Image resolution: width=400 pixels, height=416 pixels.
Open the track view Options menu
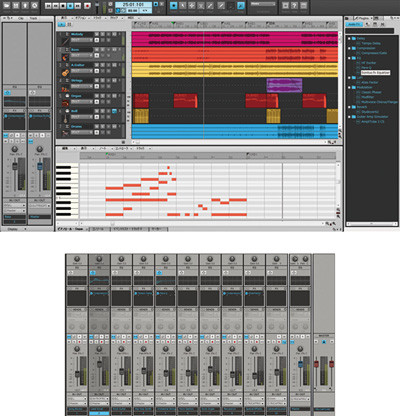coord(80,18)
